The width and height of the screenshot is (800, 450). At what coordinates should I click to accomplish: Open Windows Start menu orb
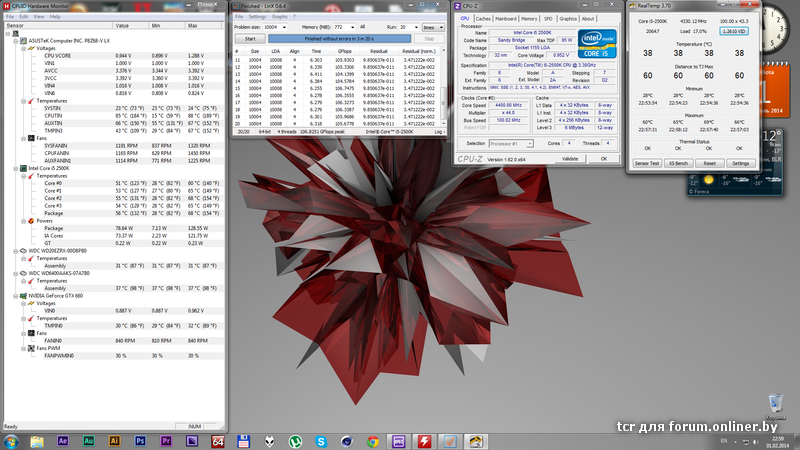click(x=11, y=441)
